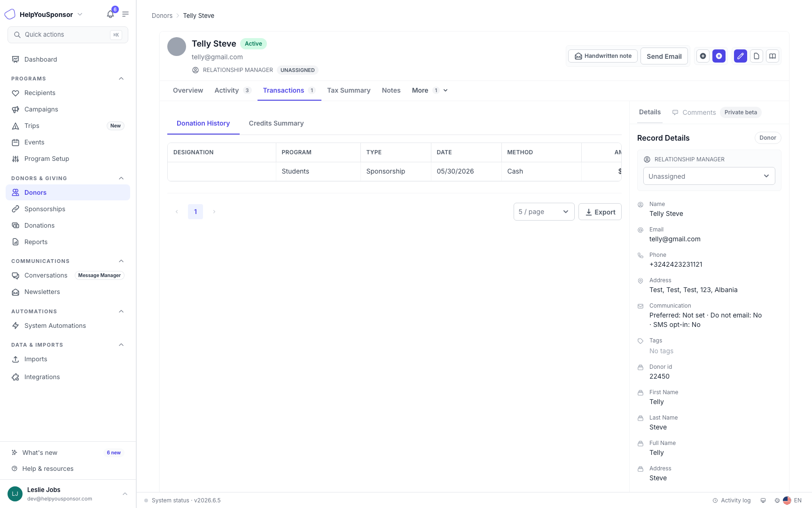Open Notes tab

click(x=391, y=90)
